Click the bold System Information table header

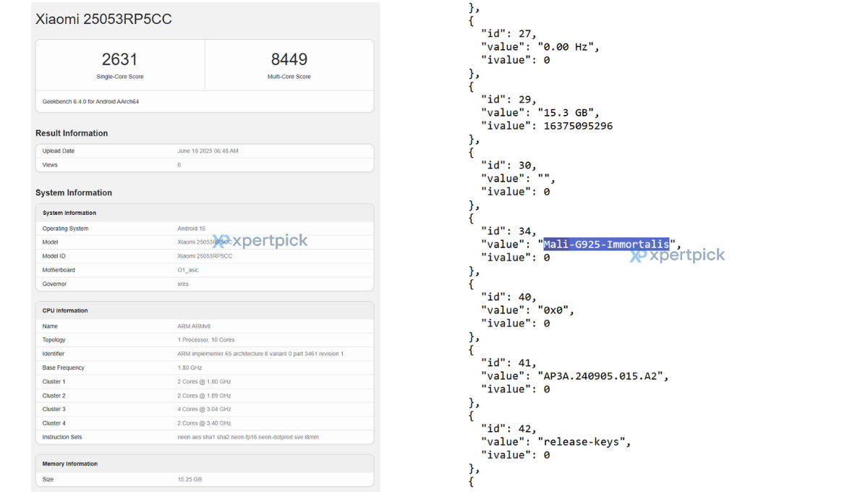(x=69, y=213)
